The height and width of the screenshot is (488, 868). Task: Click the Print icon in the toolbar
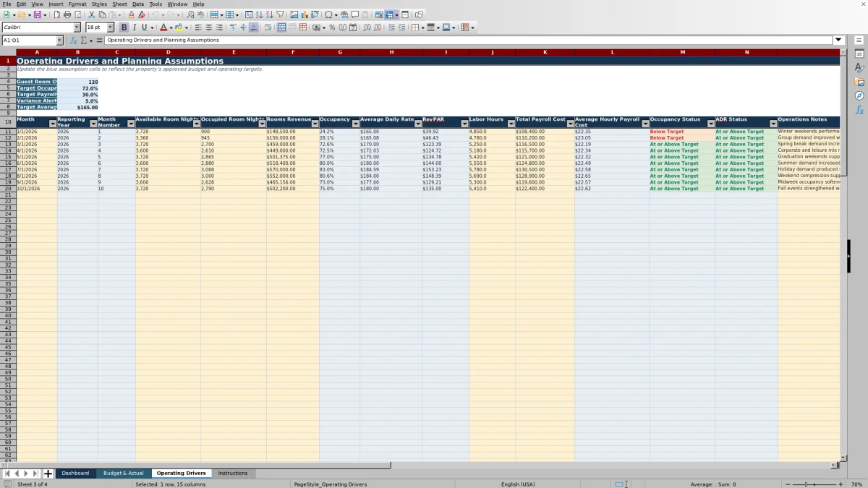point(67,14)
